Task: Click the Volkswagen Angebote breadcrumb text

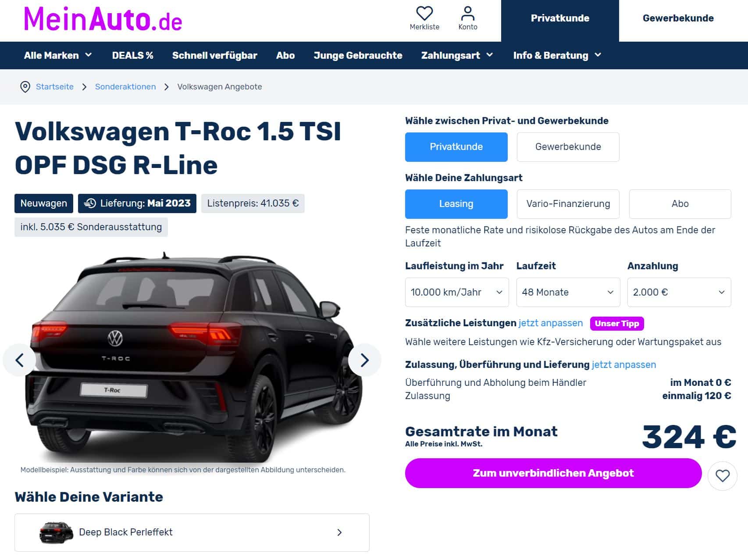Action: pos(220,87)
